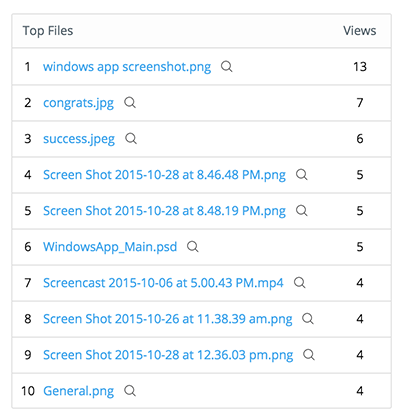Click magnifier icon beside Screen Shot 12.36.03 pm.png
Screen dimensions: 400x420
click(x=309, y=355)
